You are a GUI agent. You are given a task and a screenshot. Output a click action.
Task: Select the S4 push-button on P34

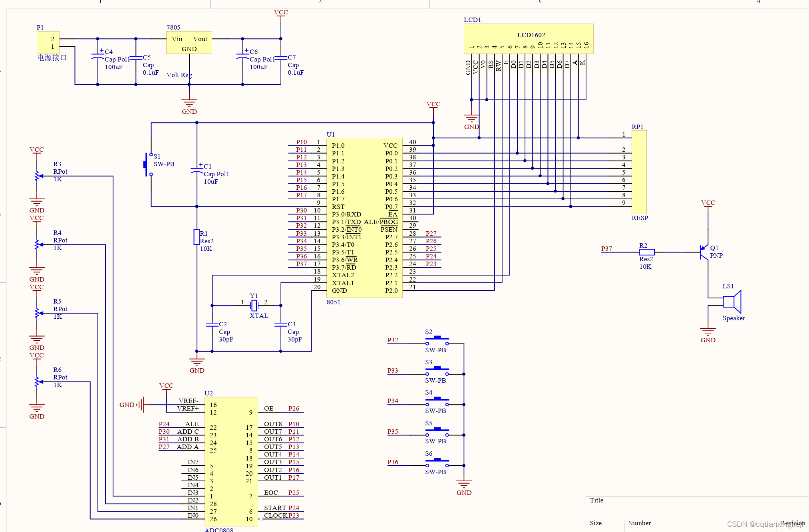pos(437,402)
